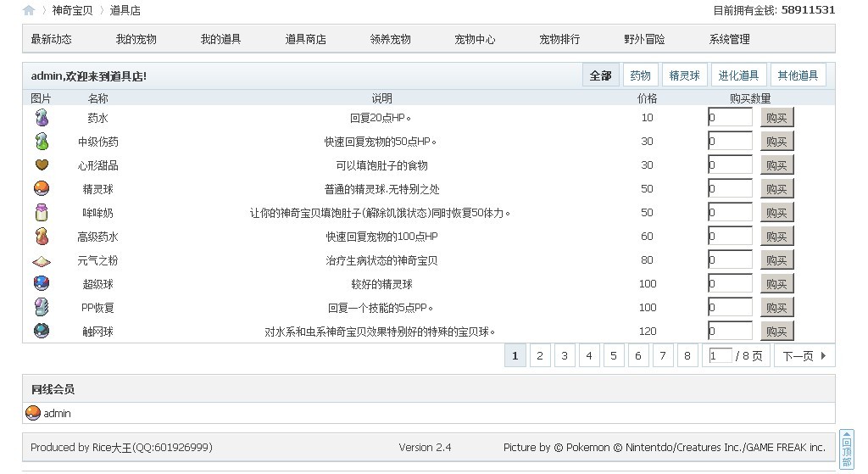Click 购买 for 精灵球 row
Image resolution: width=868 pixels, height=474 pixels.
click(776, 189)
